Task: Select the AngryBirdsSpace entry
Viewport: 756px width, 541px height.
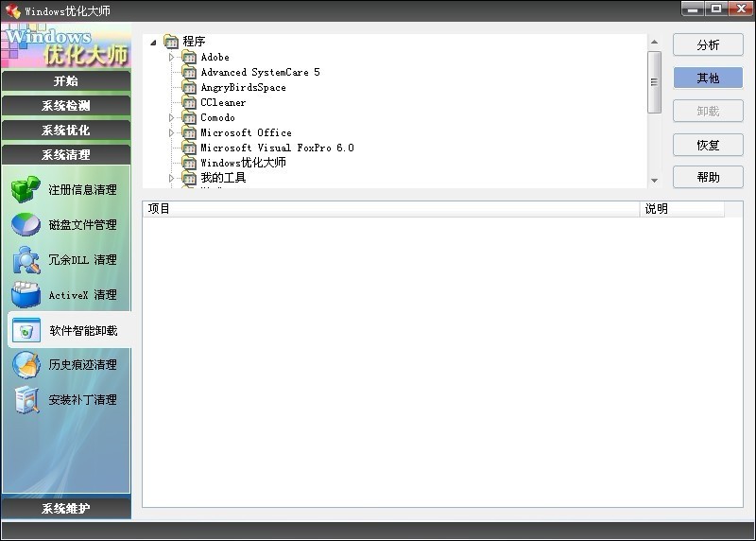Action: click(x=244, y=87)
